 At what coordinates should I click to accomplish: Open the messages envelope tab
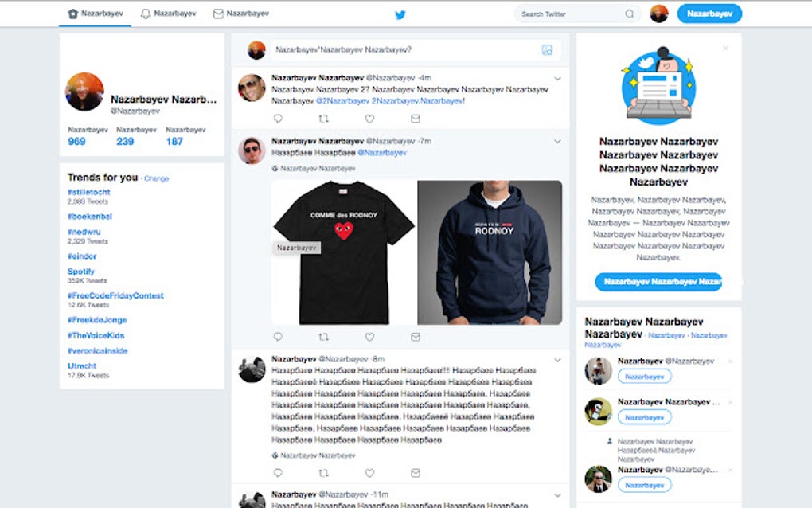pyautogui.click(x=241, y=14)
